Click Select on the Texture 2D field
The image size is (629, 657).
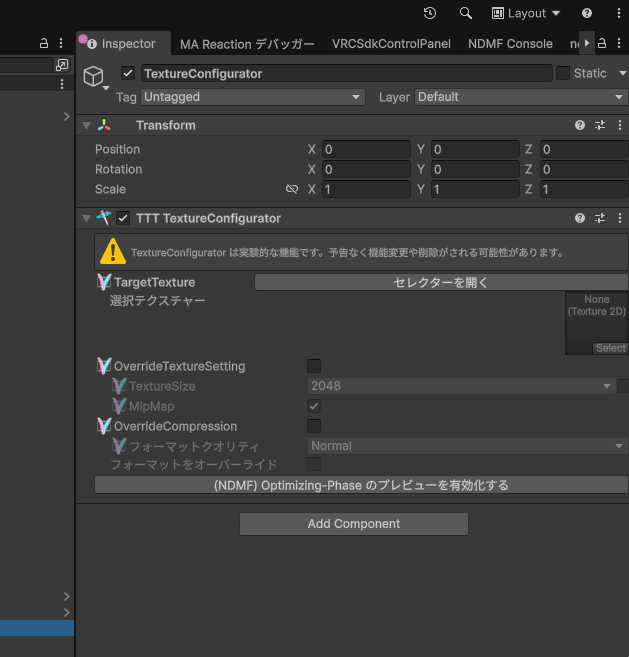(x=611, y=348)
